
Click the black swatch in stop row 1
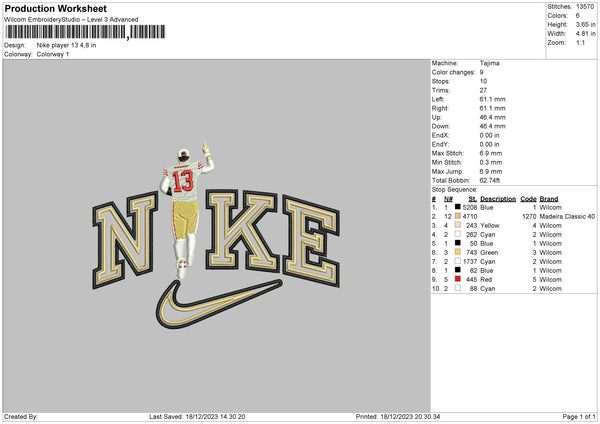[458, 207]
